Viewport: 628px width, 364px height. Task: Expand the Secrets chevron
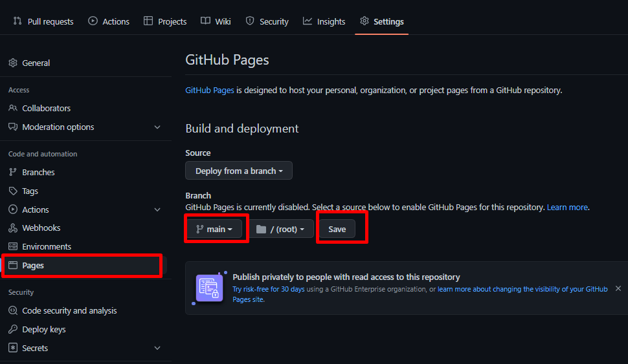(157, 348)
